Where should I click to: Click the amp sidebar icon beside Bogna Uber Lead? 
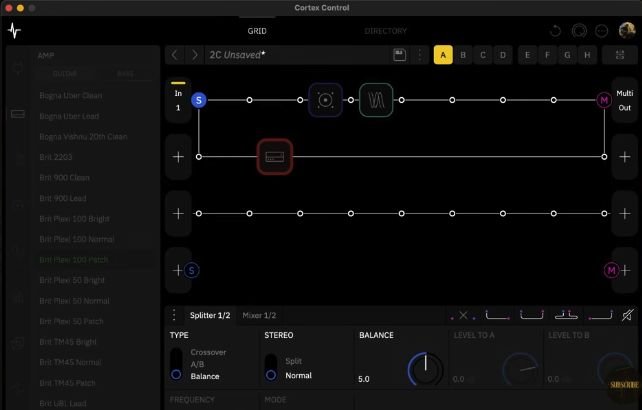[x=18, y=114]
